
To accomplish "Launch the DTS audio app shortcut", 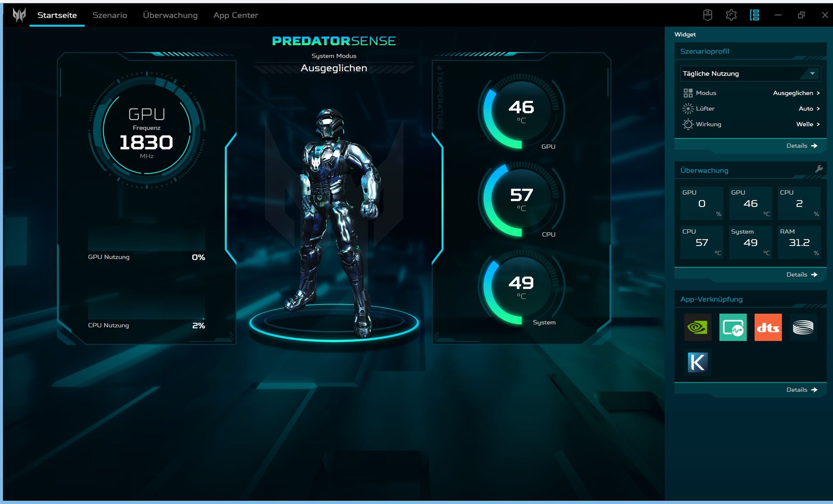I will (768, 327).
